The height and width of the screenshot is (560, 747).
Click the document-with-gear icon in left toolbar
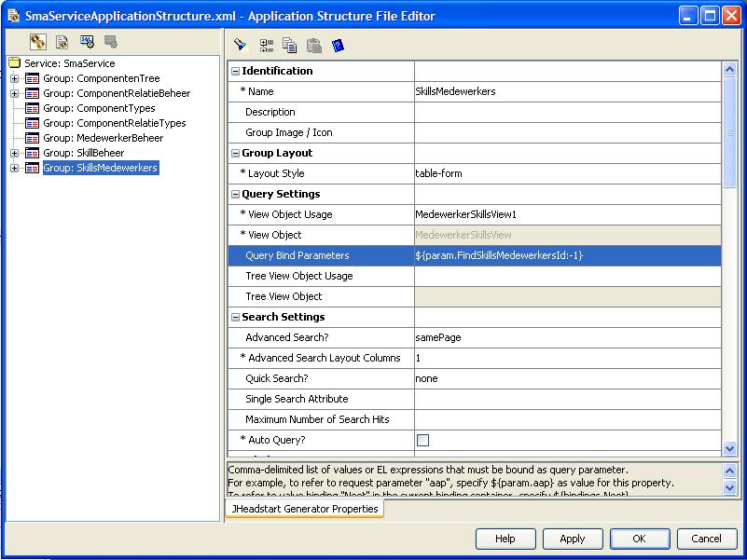[x=62, y=42]
